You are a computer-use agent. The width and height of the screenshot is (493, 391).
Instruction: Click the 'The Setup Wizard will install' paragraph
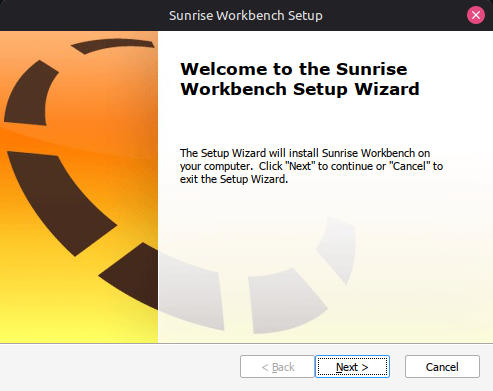[x=311, y=166]
